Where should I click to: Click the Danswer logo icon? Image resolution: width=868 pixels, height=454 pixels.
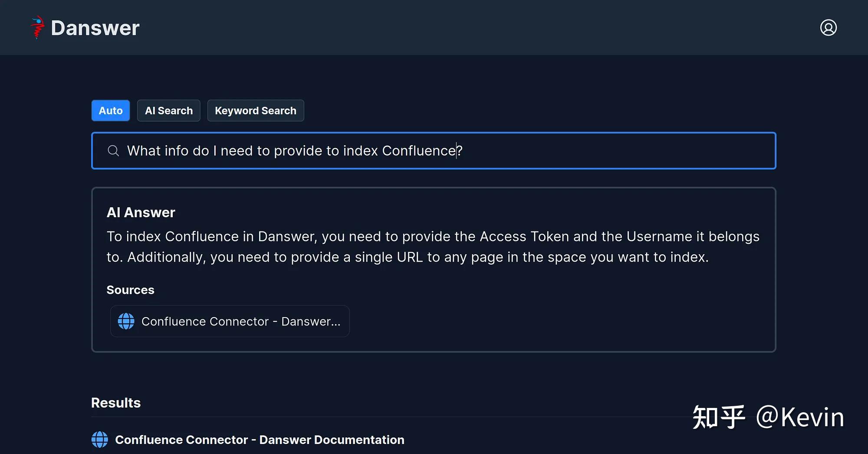pyautogui.click(x=37, y=27)
